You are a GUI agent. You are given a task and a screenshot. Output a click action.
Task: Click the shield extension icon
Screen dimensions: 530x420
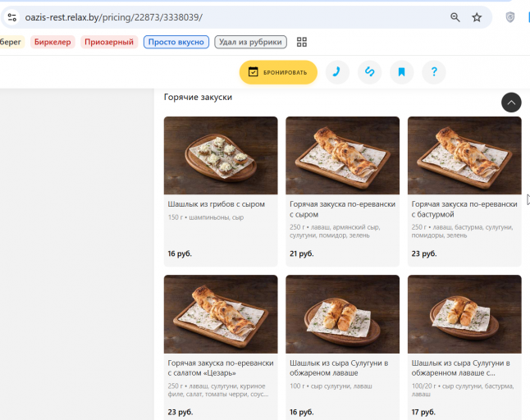click(509, 17)
